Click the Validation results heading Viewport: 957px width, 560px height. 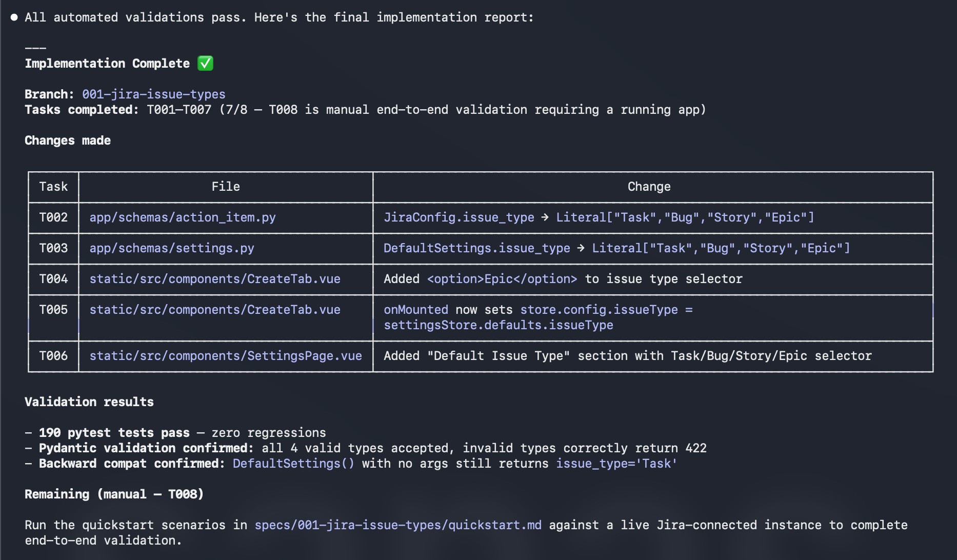pyautogui.click(x=89, y=402)
